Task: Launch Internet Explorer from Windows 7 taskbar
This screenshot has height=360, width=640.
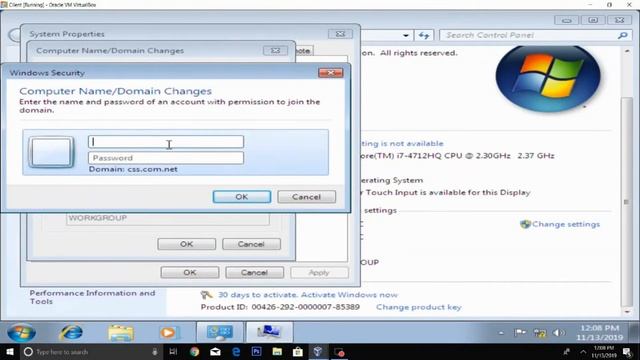Action: 71,332
